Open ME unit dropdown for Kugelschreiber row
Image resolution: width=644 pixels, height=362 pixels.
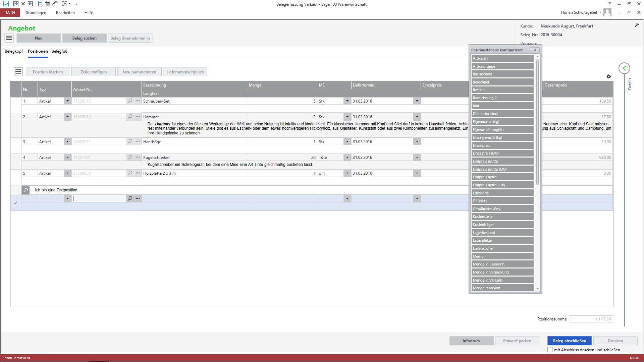coord(347,157)
